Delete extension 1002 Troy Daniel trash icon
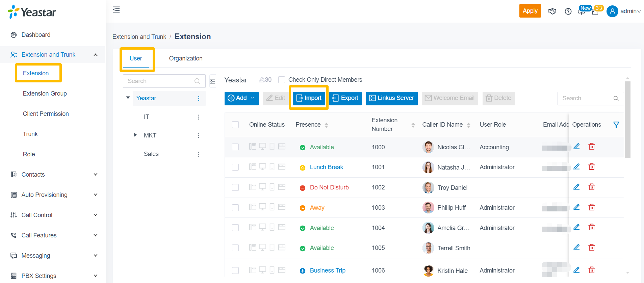 [592, 187]
